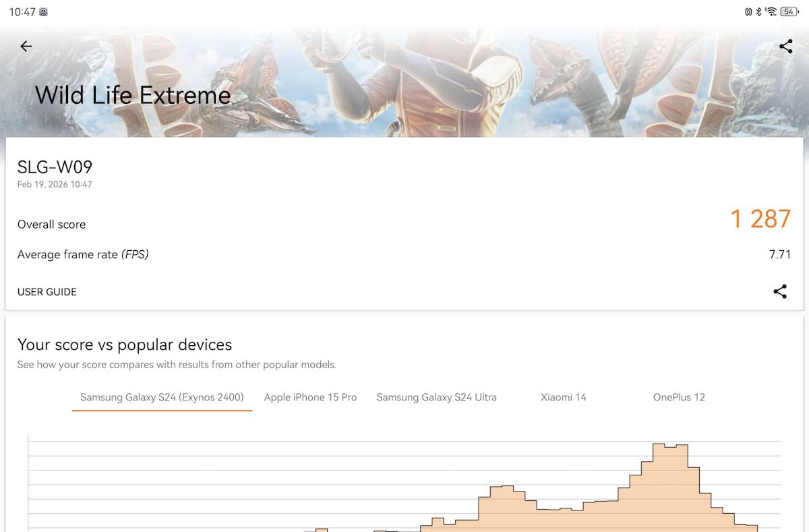Switch to the Apple iPhone 15 Pro tab
Viewport: 809px width, 532px height.
tap(310, 398)
